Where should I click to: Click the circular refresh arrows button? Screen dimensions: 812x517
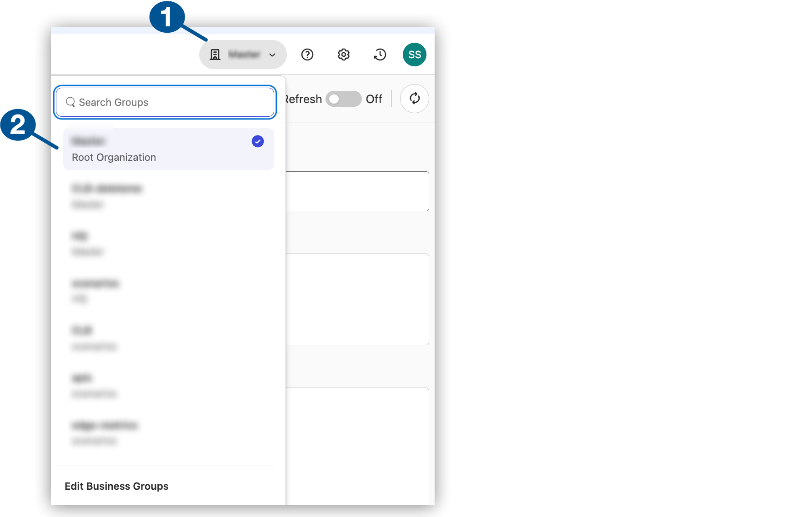click(x=414, y=99)
